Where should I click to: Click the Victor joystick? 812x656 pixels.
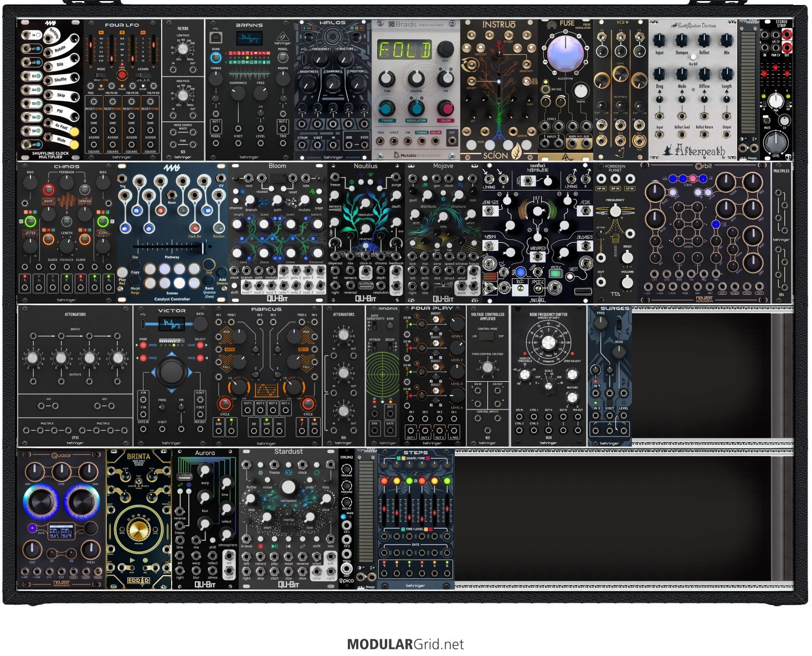[172, 372]
